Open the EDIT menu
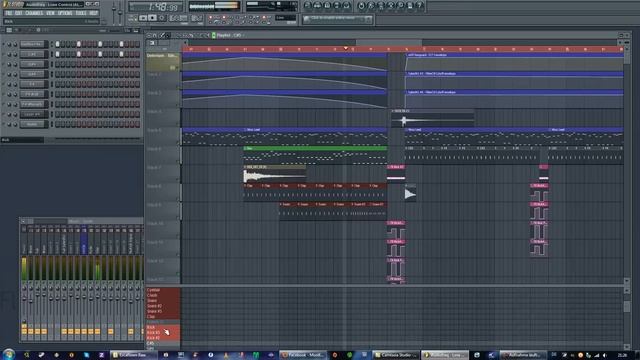Screen dimensions: 640x360 pyautogui.click(x=18, y=13)
